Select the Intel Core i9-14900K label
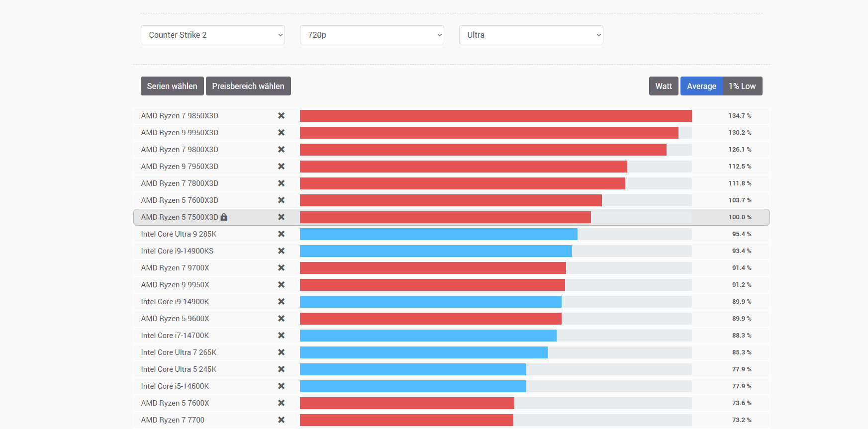The image size is (868, 429). (x=175, y=302)
